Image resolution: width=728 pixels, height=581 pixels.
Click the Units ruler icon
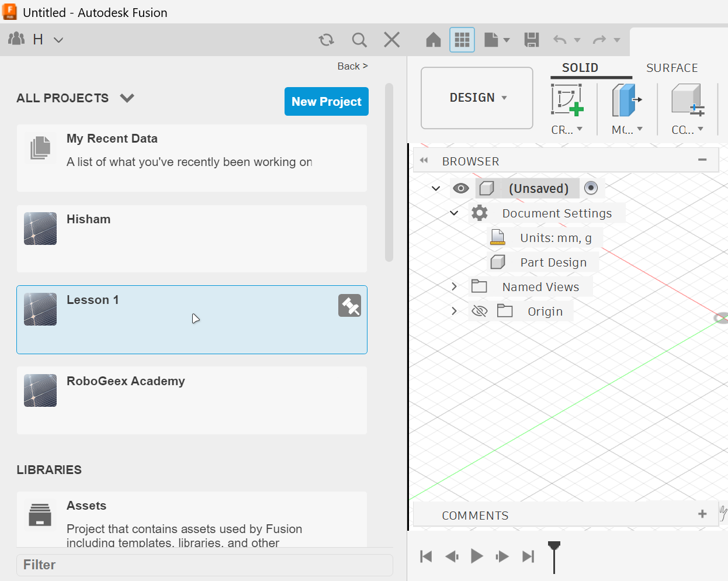tap(498, 237)
